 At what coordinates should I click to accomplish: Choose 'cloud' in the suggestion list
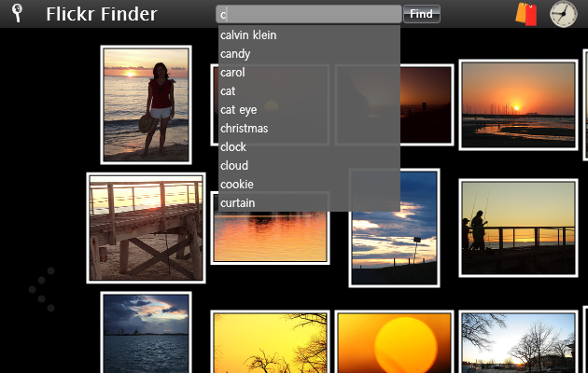(x=309, y=166)
